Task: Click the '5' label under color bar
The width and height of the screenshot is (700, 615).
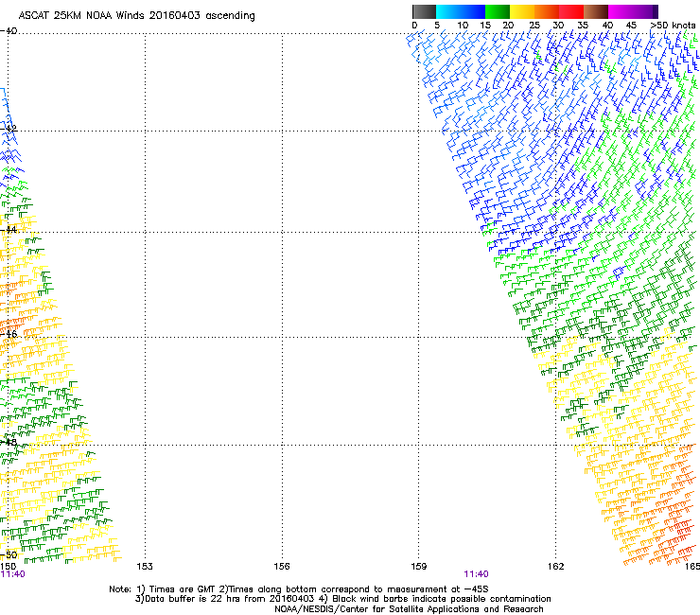Action: 437,26
